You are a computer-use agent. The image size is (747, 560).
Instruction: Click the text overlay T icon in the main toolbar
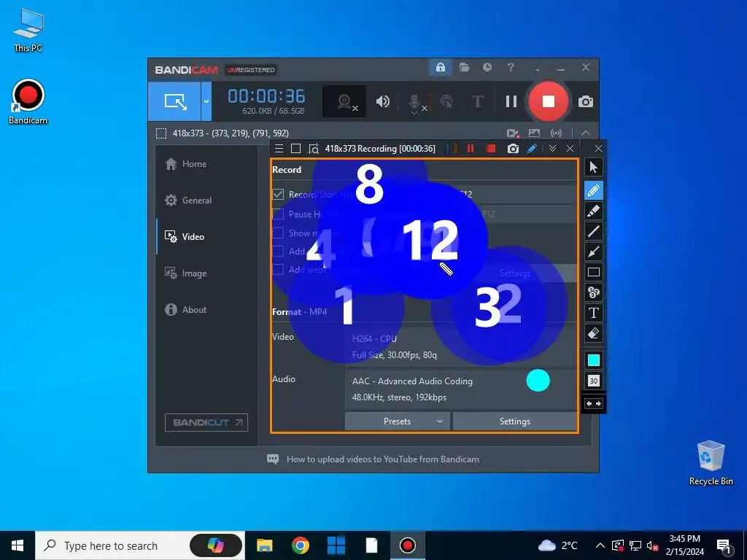477,101
